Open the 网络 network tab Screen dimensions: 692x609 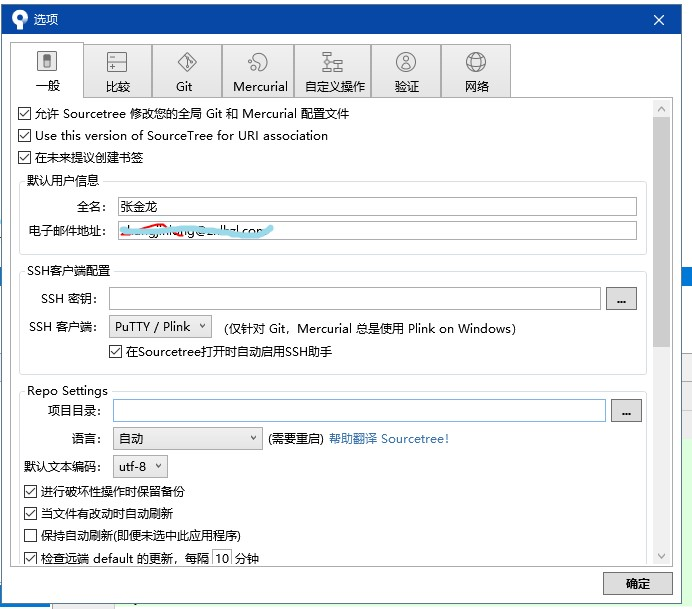pos(476,71)
